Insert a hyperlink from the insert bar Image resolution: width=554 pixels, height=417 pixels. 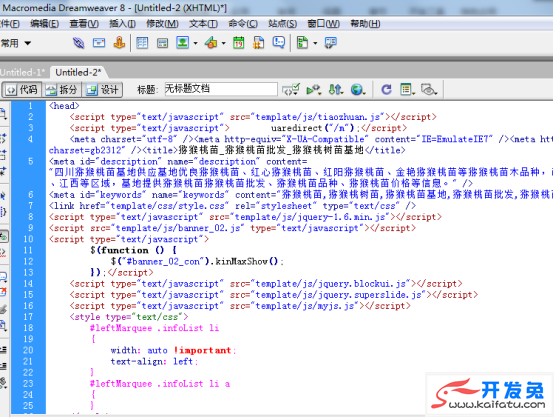tap(78, 43)
